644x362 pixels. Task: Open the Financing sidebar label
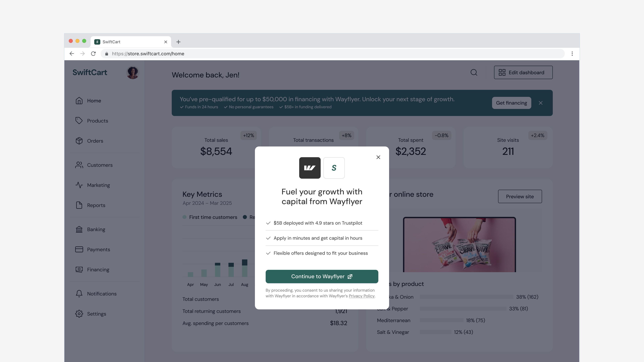(98, 269)
